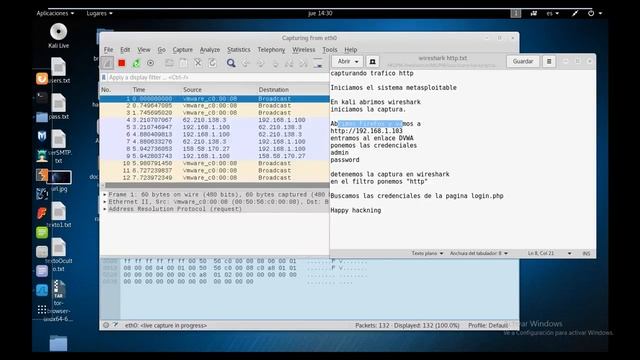Screen dimensions: 640x360
Task: Click the Reload capture file icon
Action: tap(212, 63)
